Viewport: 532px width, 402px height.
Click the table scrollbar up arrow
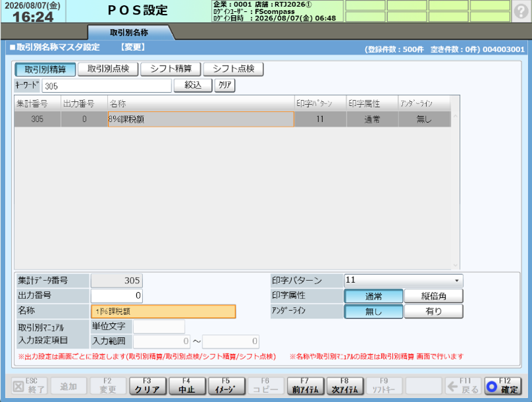coord(455,116)
